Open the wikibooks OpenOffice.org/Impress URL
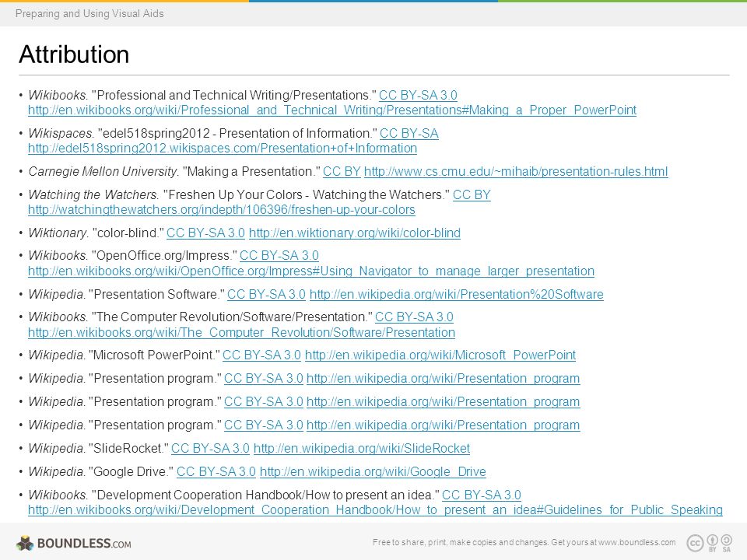Viewport: 747px width, 560px height. point(311,271)
